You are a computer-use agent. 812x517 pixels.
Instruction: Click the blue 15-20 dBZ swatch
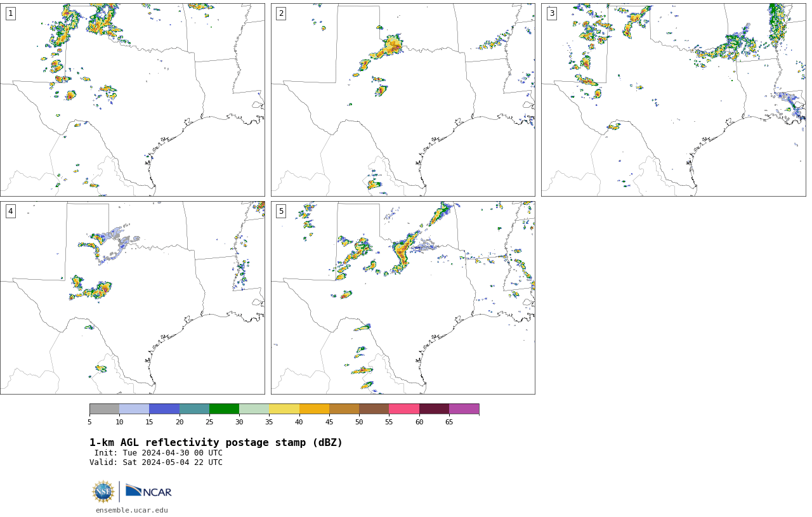tap(164, 409)
